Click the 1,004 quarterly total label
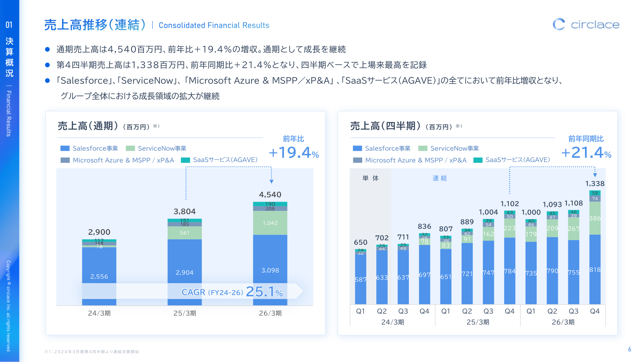This screenshot has height=362, width=644. tap(488, 212)
